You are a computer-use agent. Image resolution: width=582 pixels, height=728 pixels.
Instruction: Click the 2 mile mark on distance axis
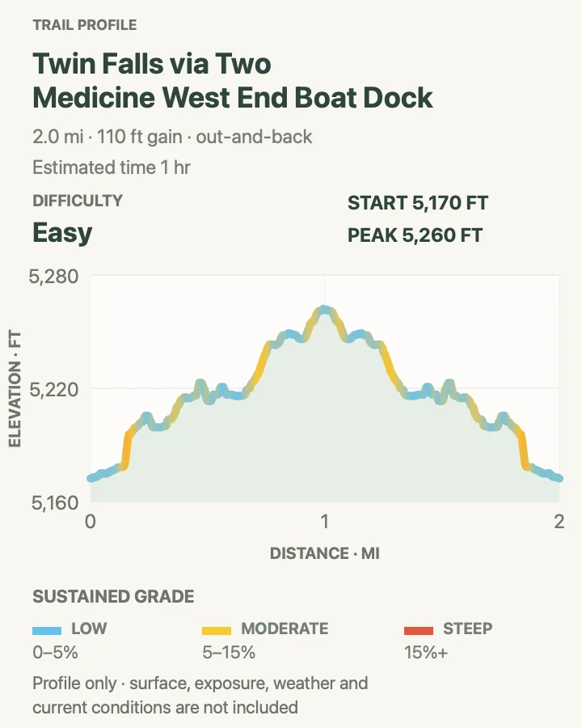(559, 522)
